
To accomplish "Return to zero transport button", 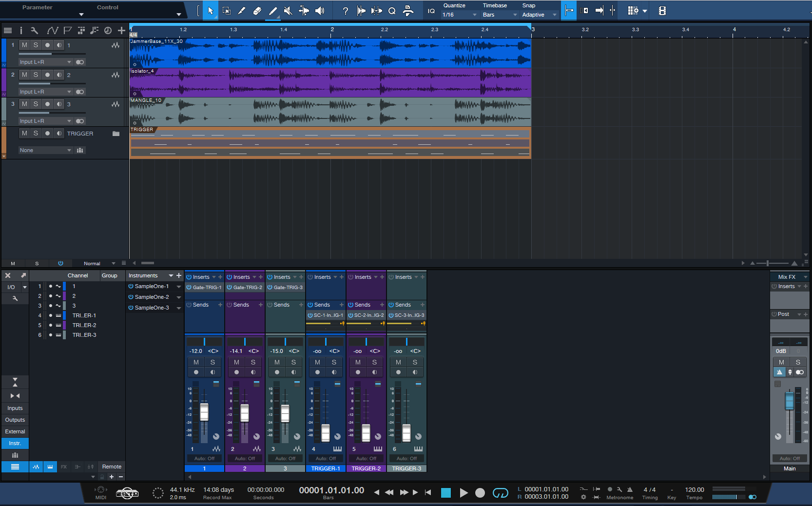I will 428,492.
